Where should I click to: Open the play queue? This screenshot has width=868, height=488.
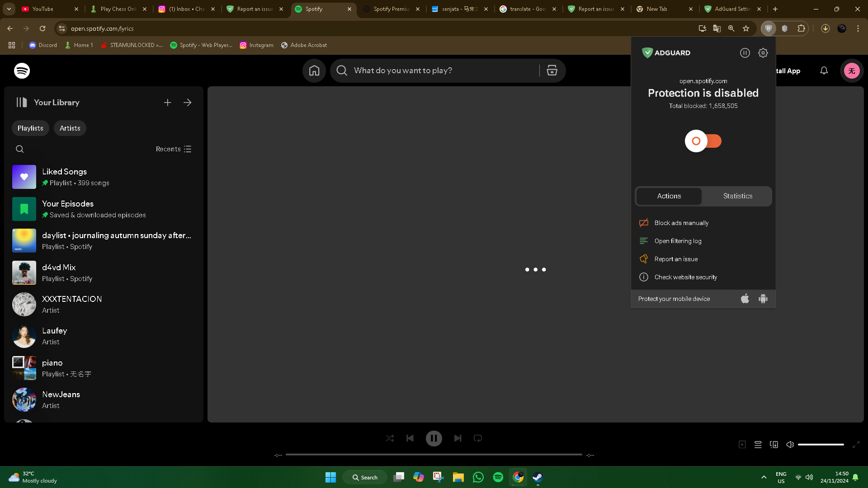758,445
